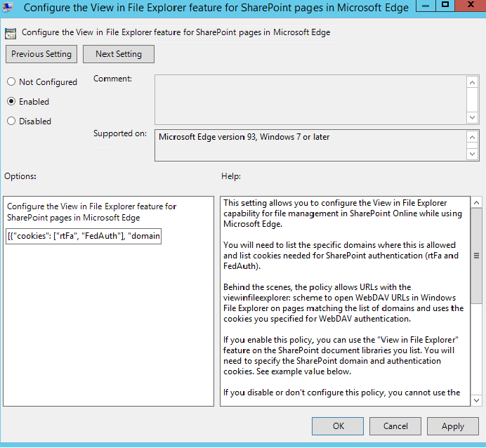Cancel the policy dialog
The image size is (486, 448).
click(395, 426)
